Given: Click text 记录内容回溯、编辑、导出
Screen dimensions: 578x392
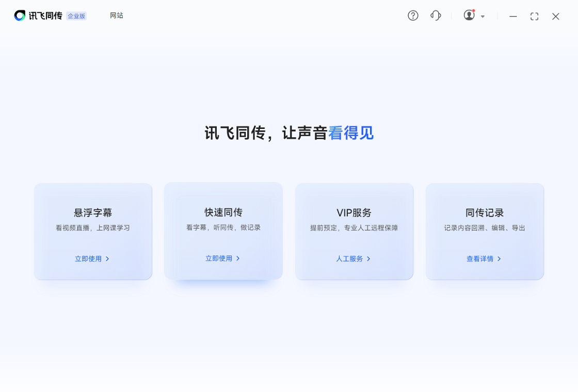Looking at the screenshot, I should [485, 227].
